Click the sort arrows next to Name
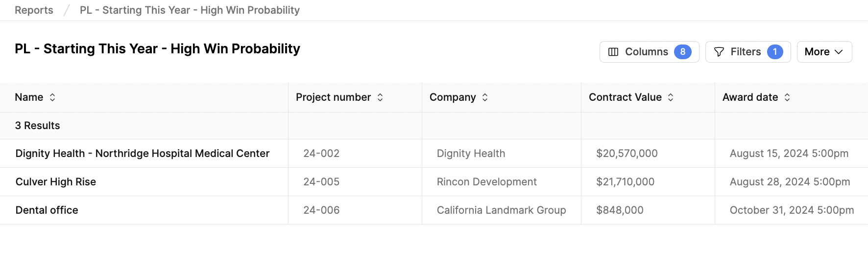868x268 pixels. point(52,97)
